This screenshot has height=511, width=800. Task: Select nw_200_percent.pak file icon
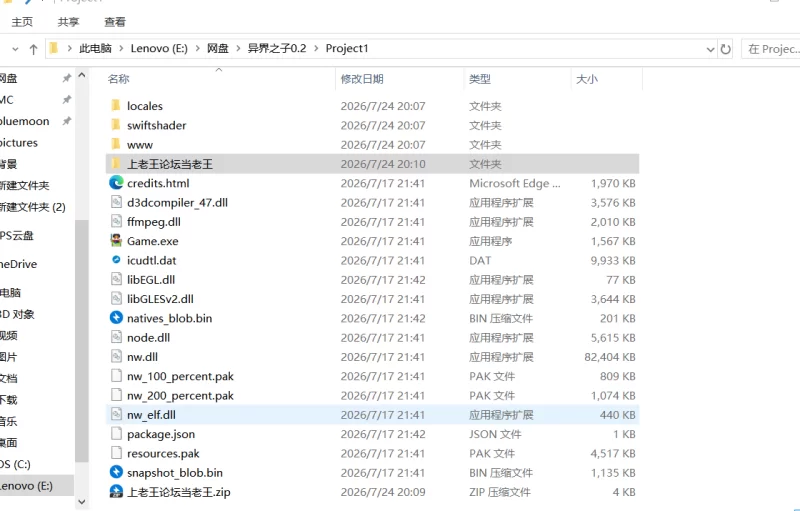click(116, 395)
